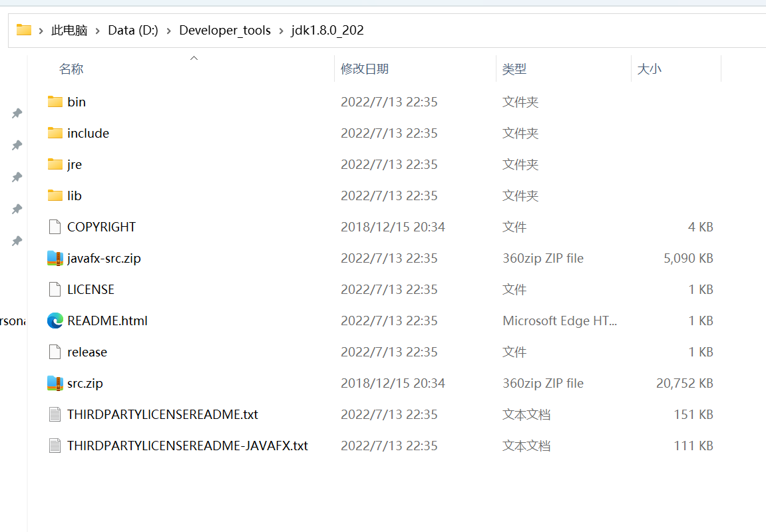Go to Developer_tools in breadcrumb

[225, 31]
